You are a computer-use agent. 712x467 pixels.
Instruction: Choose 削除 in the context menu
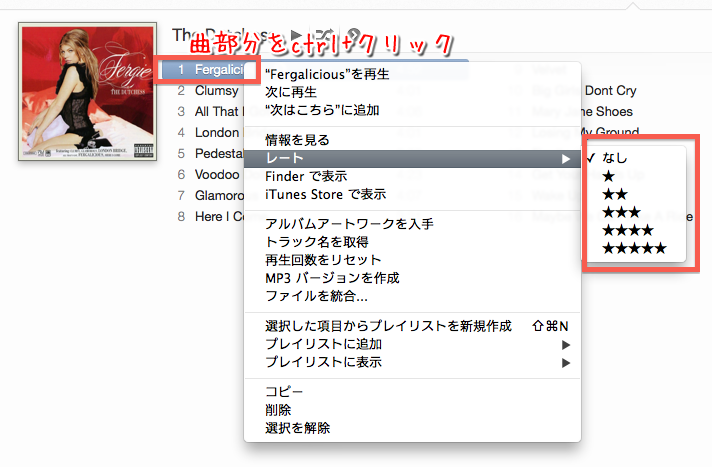412,410
